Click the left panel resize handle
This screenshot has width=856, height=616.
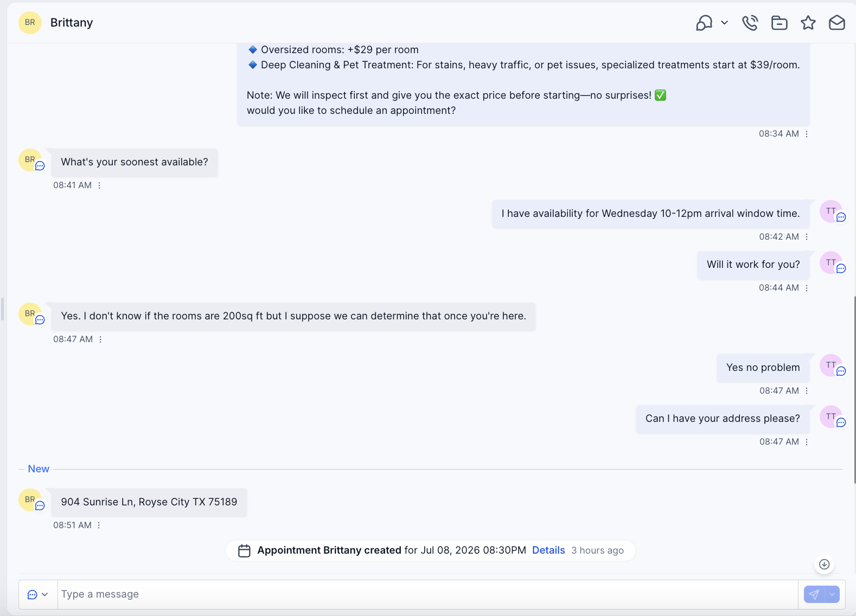(x=3, y=309)
